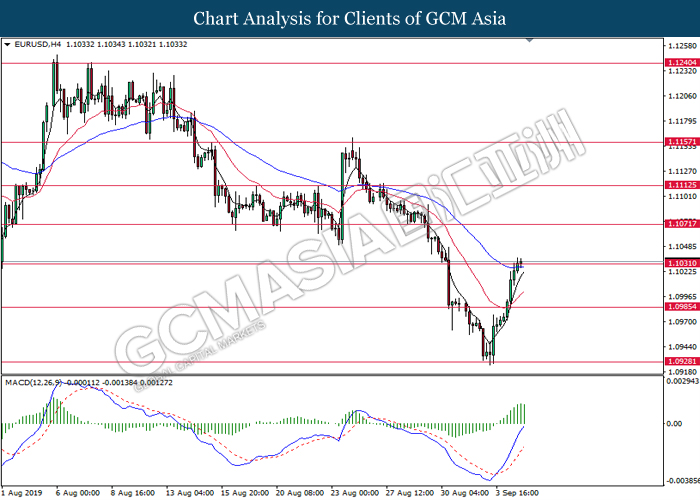This screenshot has height=500, width=700.
Task: Click the -0.003856 MACD scale value
Action: (x=683, y=481)
